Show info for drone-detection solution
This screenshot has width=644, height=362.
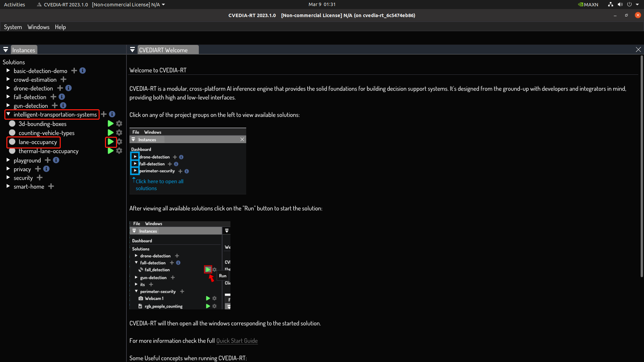tap(68, 88)
